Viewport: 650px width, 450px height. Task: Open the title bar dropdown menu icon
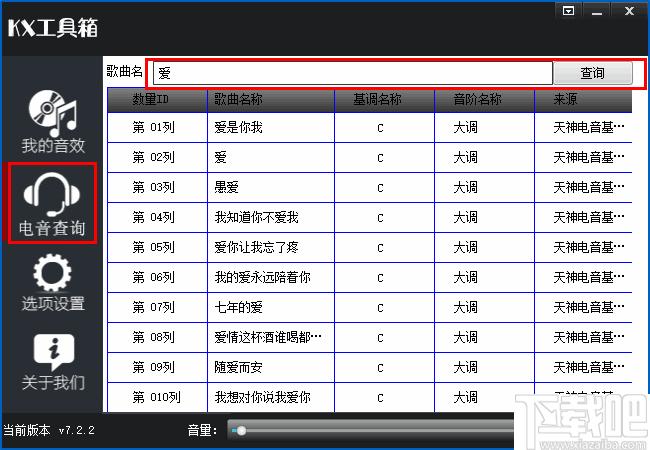569,10
